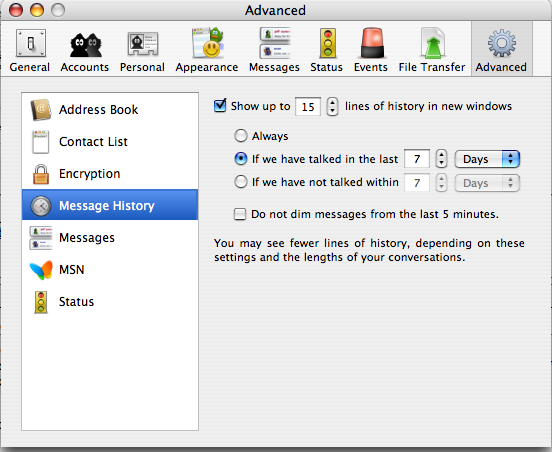Viewport: 552px width, 452px height.
Task: Switch to File Transfer tab label
Action: click(432, 67)
